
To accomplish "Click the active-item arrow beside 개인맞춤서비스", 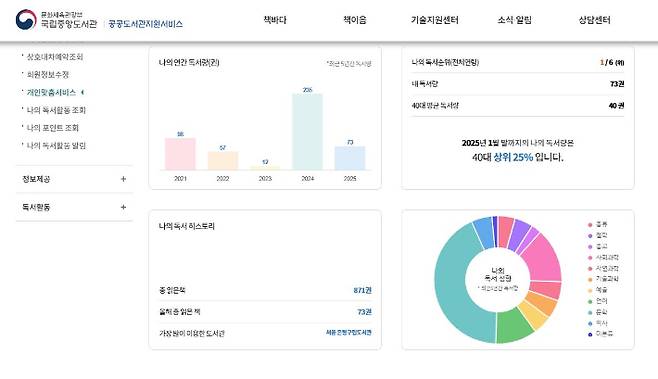I will pyautogui.click(x=82, y=92).
